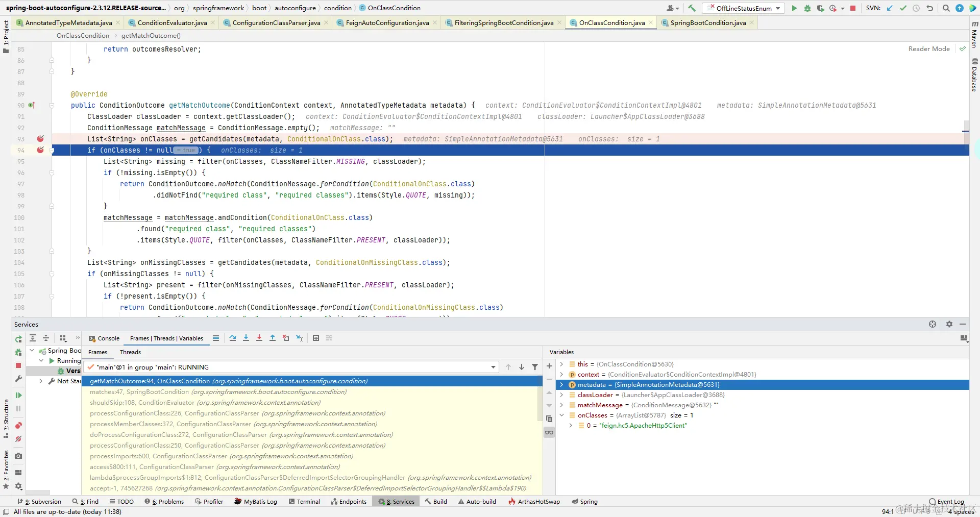This screenshot has height=517, width=980.
Task: Click the camera thread dump icon
Action: [18, 456]
